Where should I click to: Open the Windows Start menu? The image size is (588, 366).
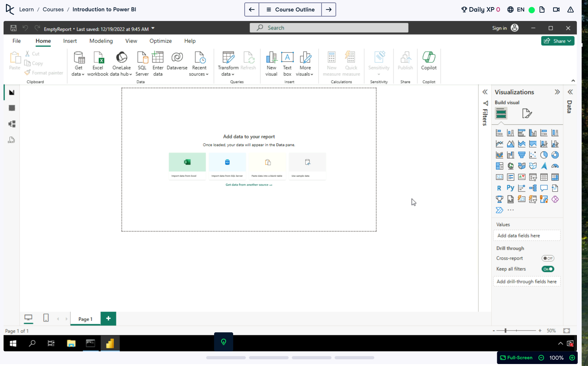coord(13,343)
